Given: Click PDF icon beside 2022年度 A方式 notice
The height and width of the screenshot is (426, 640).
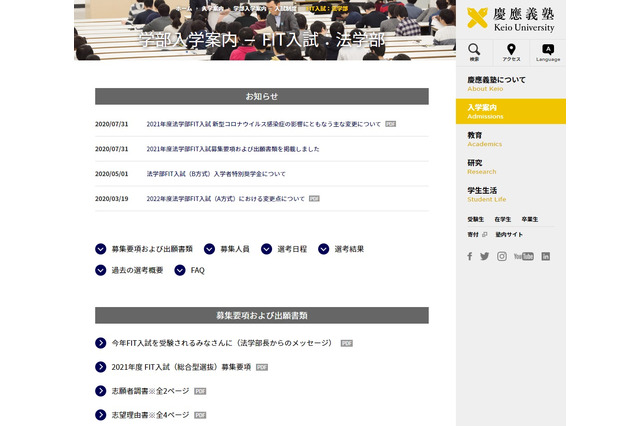Looking at the screenshot, I should point(314,199).
